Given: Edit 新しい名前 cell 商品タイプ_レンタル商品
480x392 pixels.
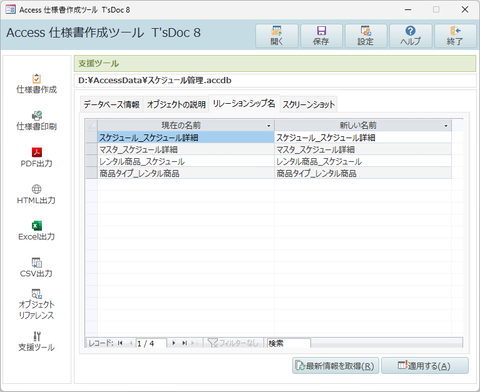Looking at the screenshot, I should [363, 173].
